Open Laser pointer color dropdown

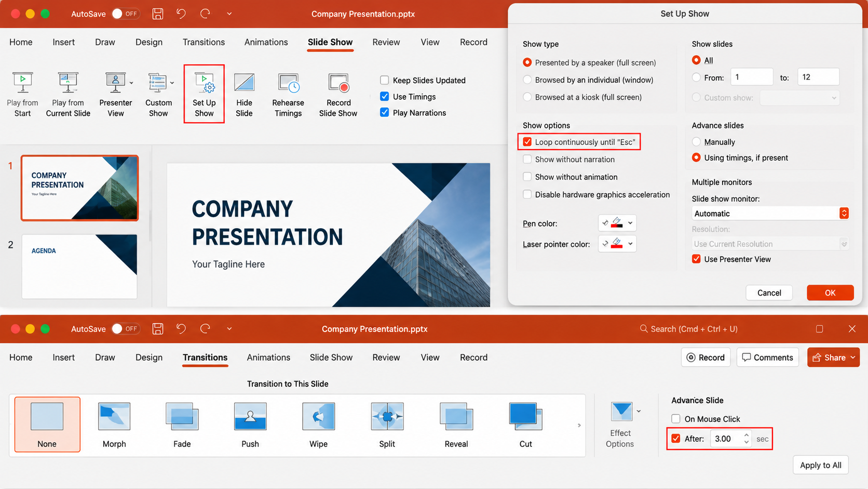click(x=617, y=244)
